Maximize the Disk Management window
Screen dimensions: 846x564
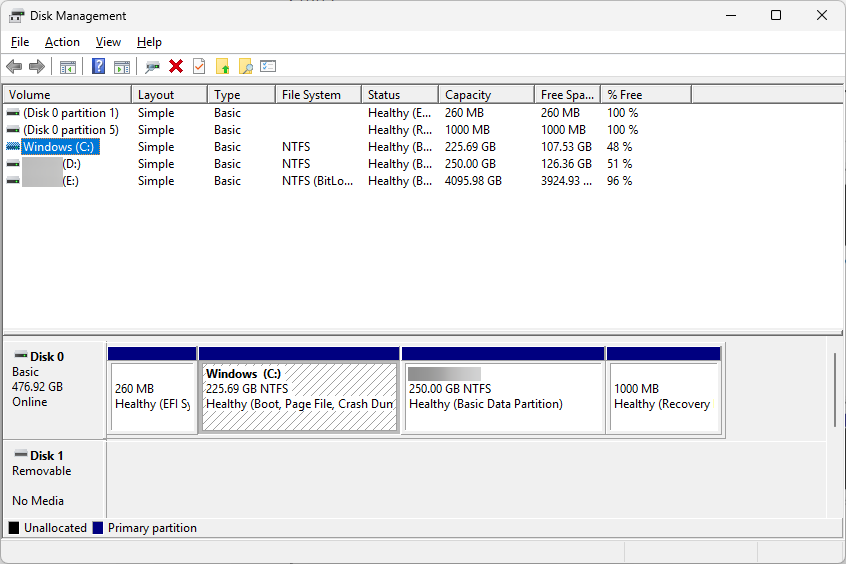coord(776,15)
